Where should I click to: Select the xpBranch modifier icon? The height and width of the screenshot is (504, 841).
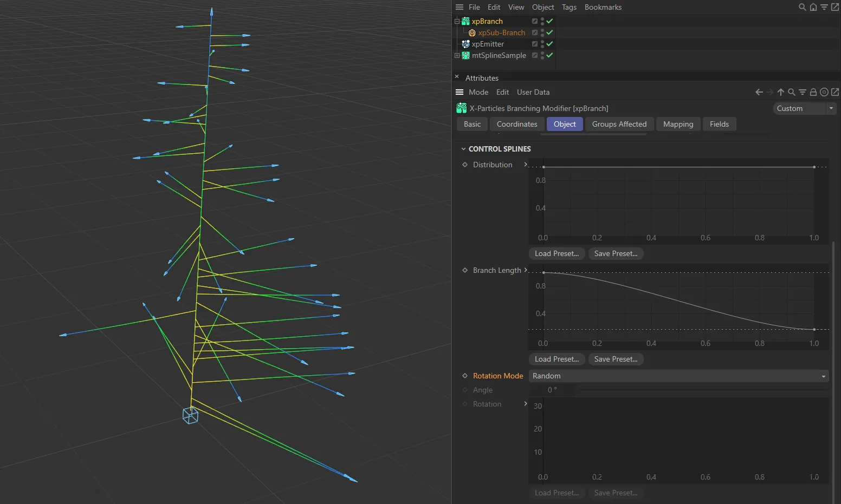(x=465, y=21)
